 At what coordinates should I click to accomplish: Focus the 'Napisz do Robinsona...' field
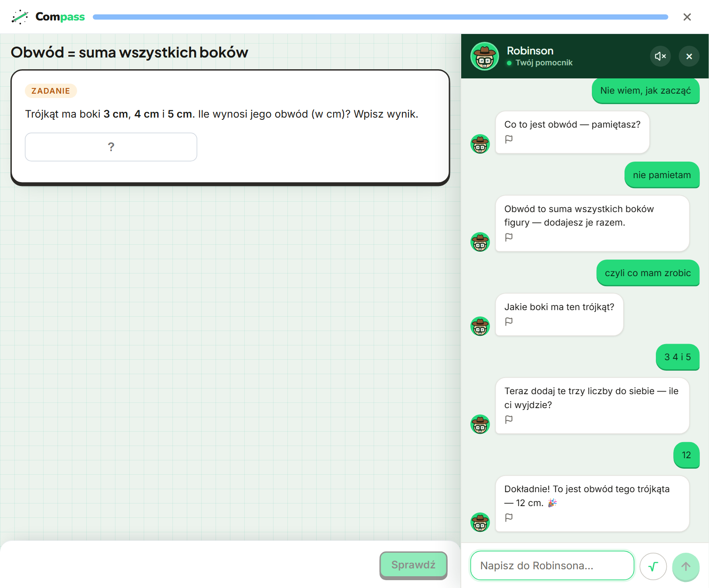point(552,566)
